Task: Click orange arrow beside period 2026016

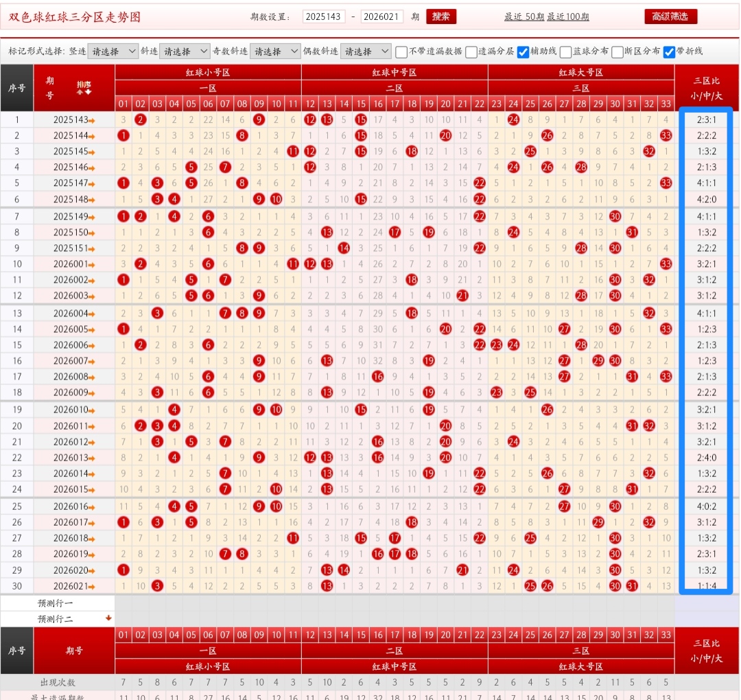Action: [x=92, y=508]
